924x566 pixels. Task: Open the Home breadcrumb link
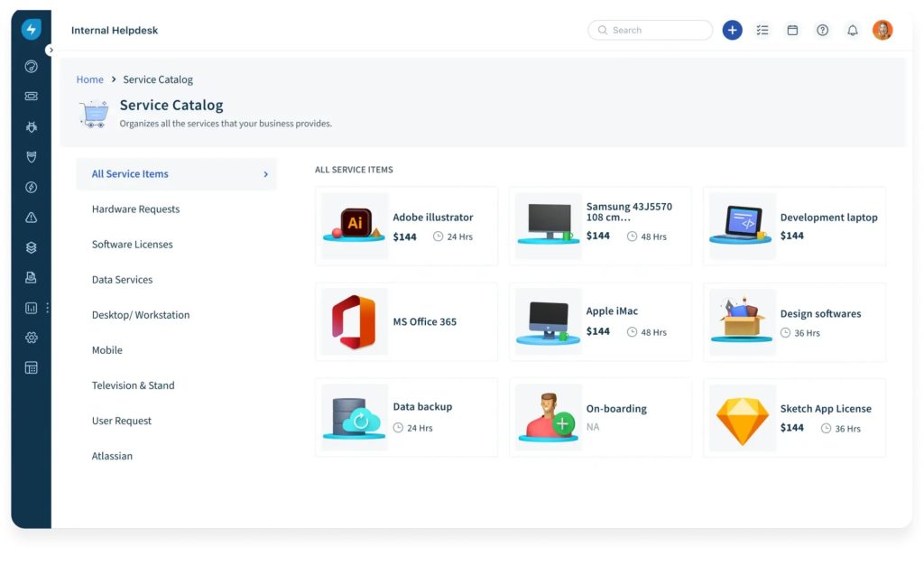click(89, 79)
